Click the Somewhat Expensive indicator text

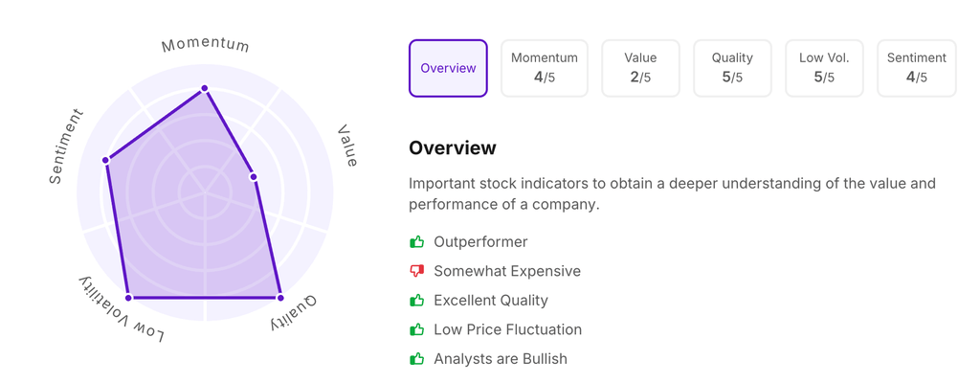pos(506,271)
